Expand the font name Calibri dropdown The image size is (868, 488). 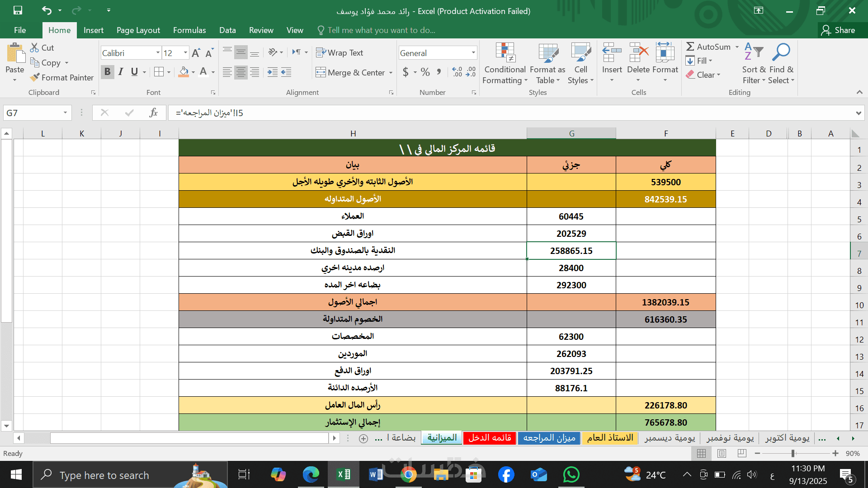click(x=158, y=53)
